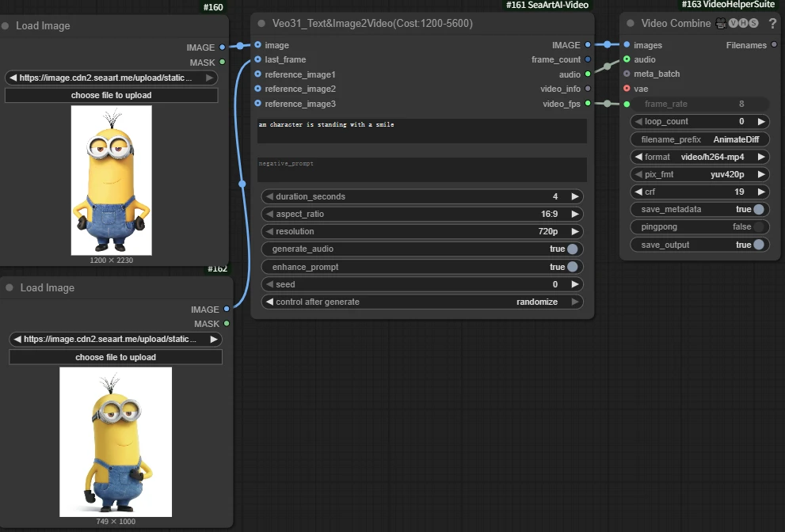The image size is (785, 532).
Task: Click the 1200 × 2230 minion image preview
Action: click(x=111, y=180)
